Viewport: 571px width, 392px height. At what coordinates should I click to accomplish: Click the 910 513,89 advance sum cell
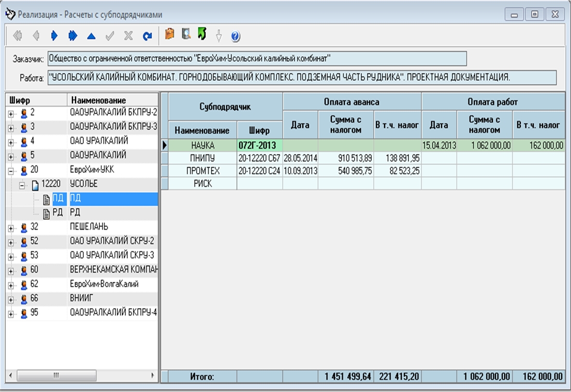coord(346,158)
